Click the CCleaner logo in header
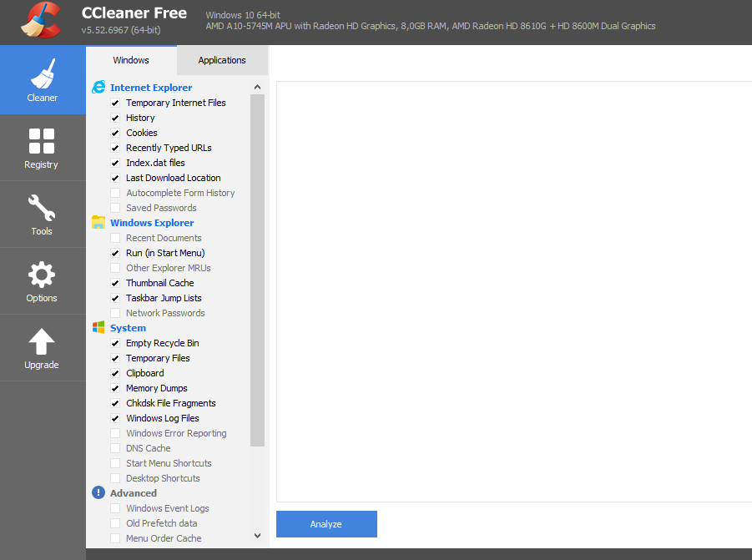This screenshot has height=560, width=752. point(41,20)
